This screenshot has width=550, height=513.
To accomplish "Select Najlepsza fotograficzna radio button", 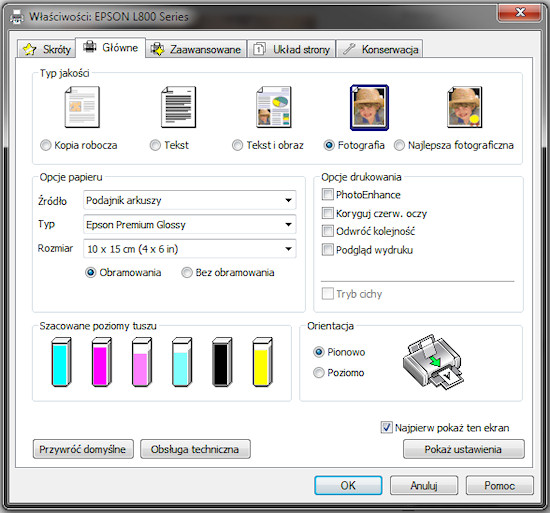I will tap(399, 145).
